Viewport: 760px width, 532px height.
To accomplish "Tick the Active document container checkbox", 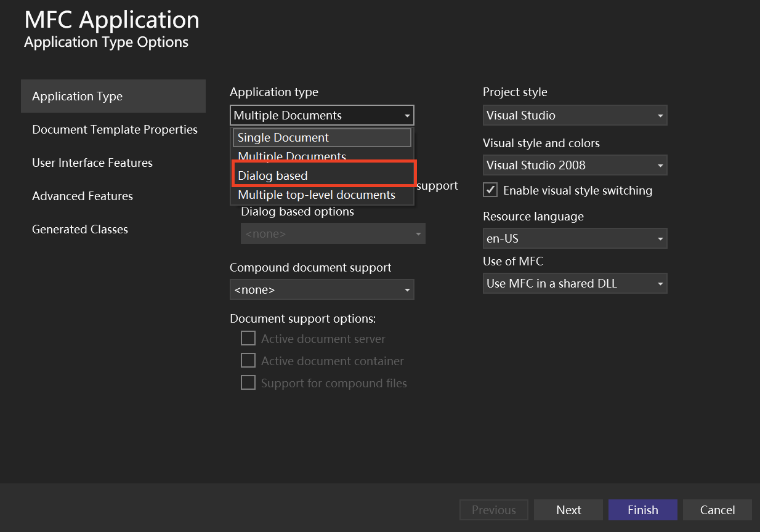I will [x=248, y=361].
